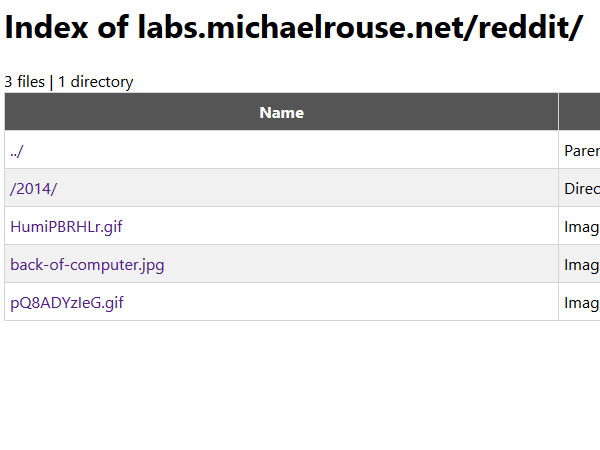
Task: Click the words 'Index of' in heading
Action: (67, 28)
